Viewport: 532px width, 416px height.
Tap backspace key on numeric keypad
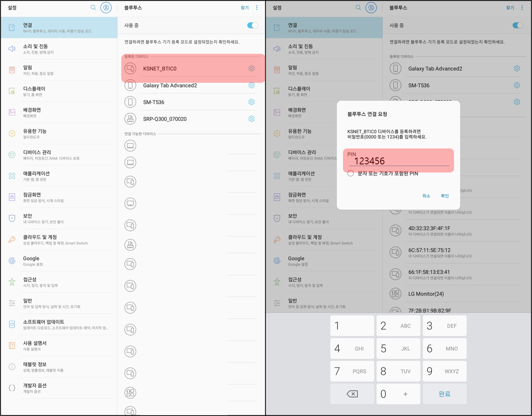(x=352, y=394)
